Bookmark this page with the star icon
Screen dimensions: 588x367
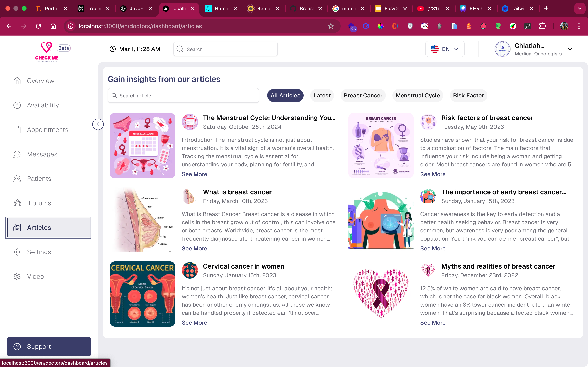[x=331, y=26]
